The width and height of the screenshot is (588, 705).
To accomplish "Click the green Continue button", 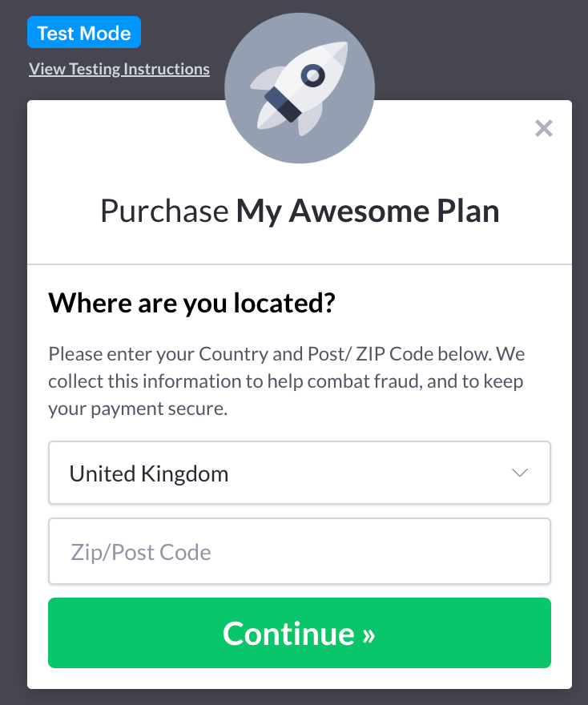I will (x=300, y=633).
